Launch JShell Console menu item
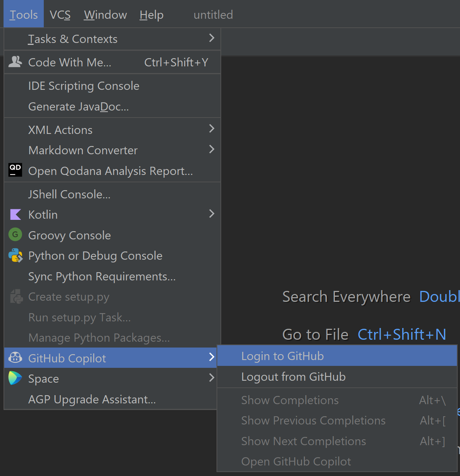 tap(112, 194)
